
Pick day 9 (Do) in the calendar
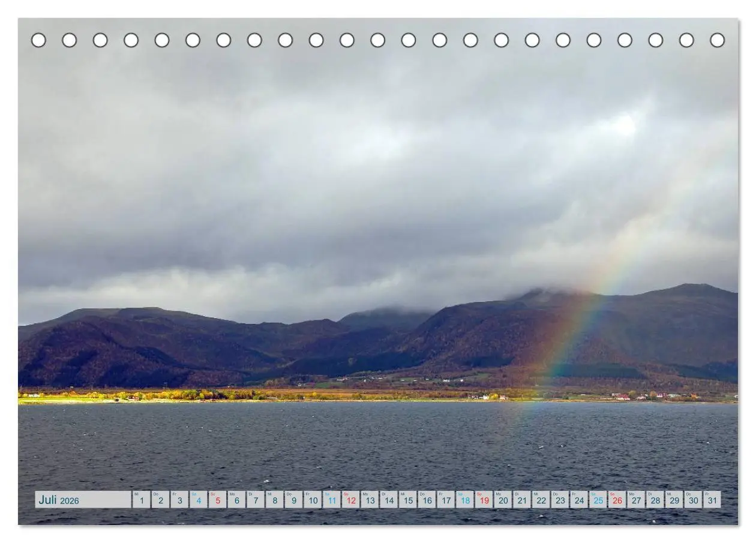pyautogui.click(x=293, y=499)
